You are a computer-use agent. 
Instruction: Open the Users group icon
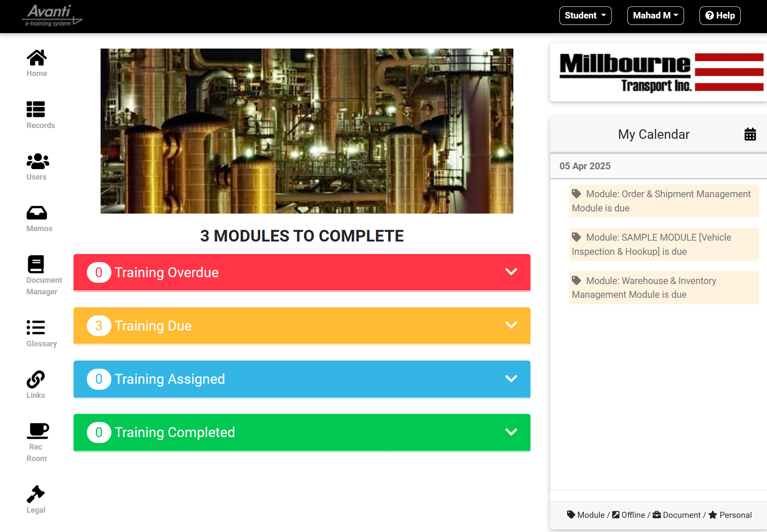click(x=38, y=161)
